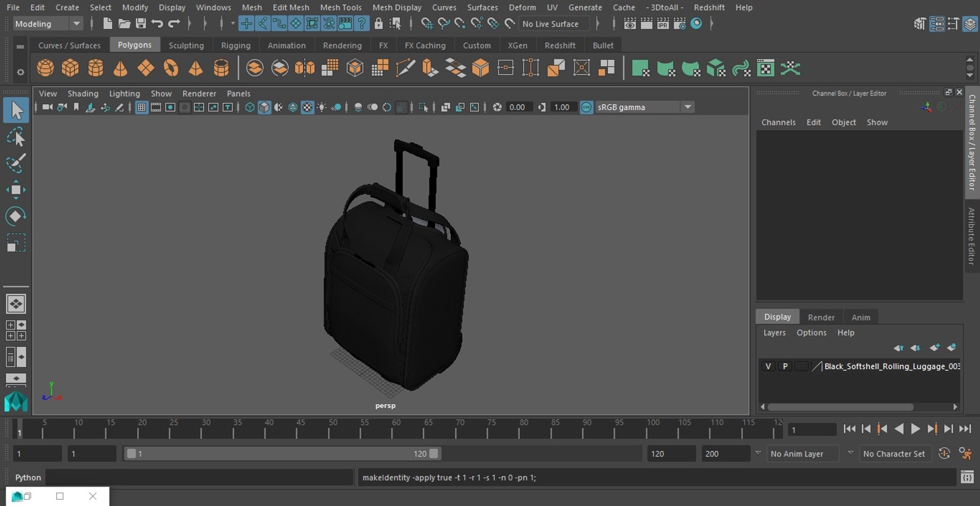The height and width of the screenshot is (506, 980).
Task: Click the Open Scene folder icon
Action: [124, 23]
